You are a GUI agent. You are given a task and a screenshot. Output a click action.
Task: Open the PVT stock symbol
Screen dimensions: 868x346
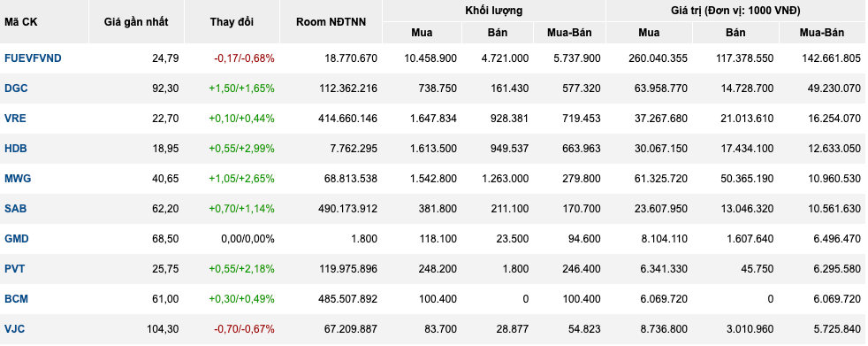(14, 268)
